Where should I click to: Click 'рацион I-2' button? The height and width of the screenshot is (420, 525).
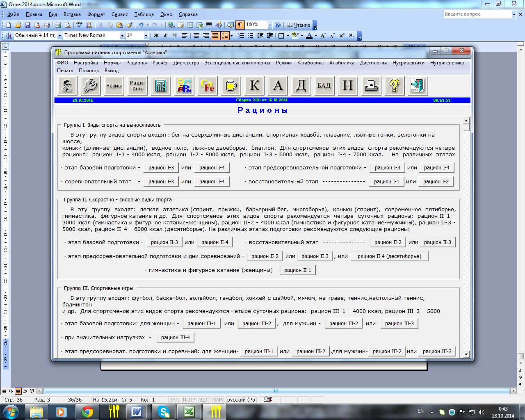436,182
